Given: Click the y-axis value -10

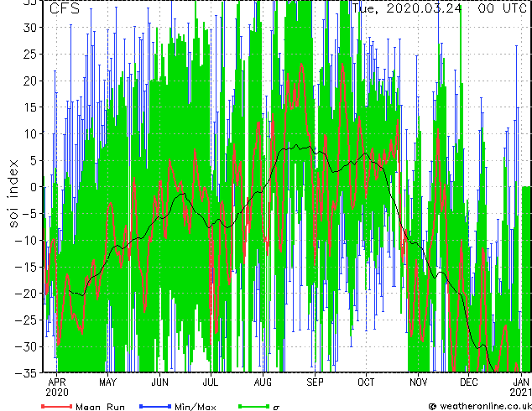Looking at the screenshot, I should [27, 241].
